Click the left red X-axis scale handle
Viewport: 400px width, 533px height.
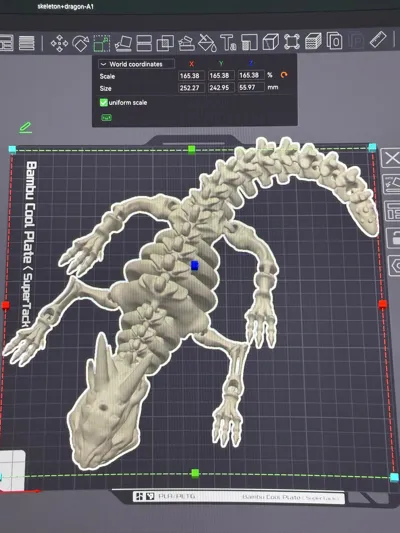(x=5, y=306)
